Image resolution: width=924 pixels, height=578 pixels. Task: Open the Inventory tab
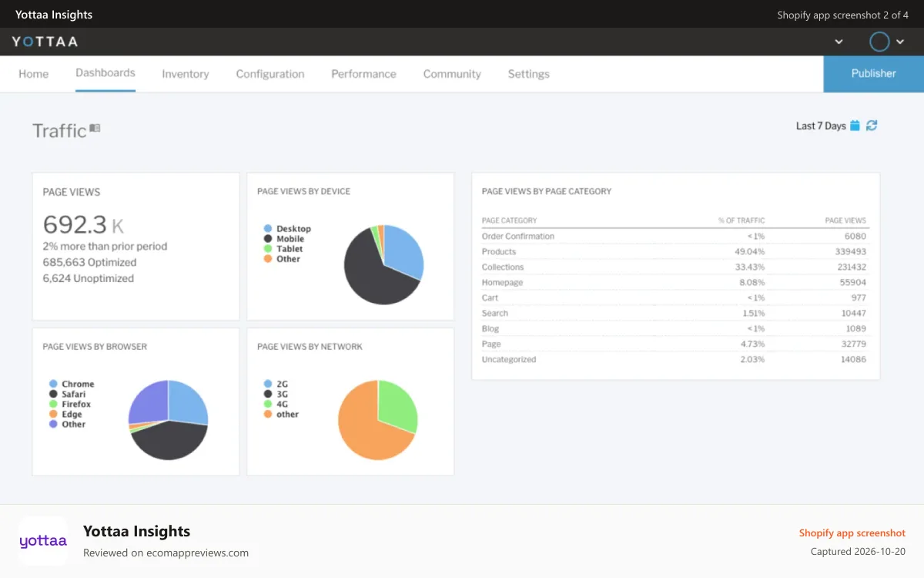point(185,74)
